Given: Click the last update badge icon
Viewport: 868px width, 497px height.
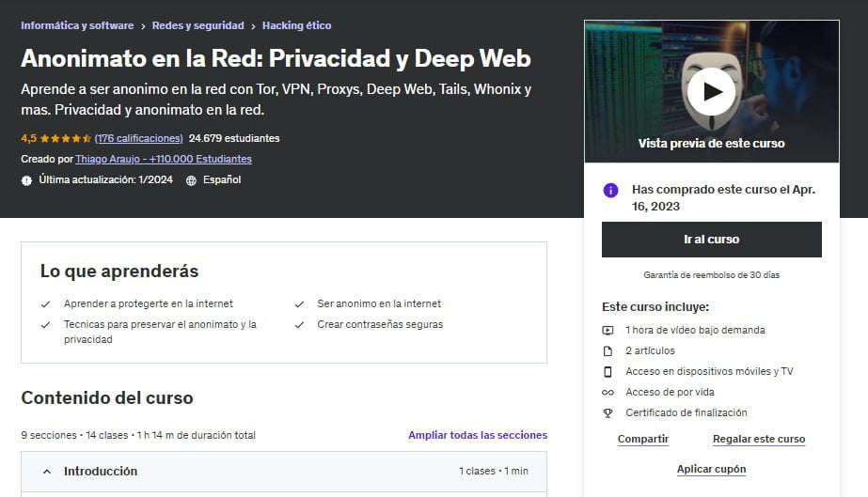Looking at the screenshot, I should pyautogui.click(x=27, y=180).
